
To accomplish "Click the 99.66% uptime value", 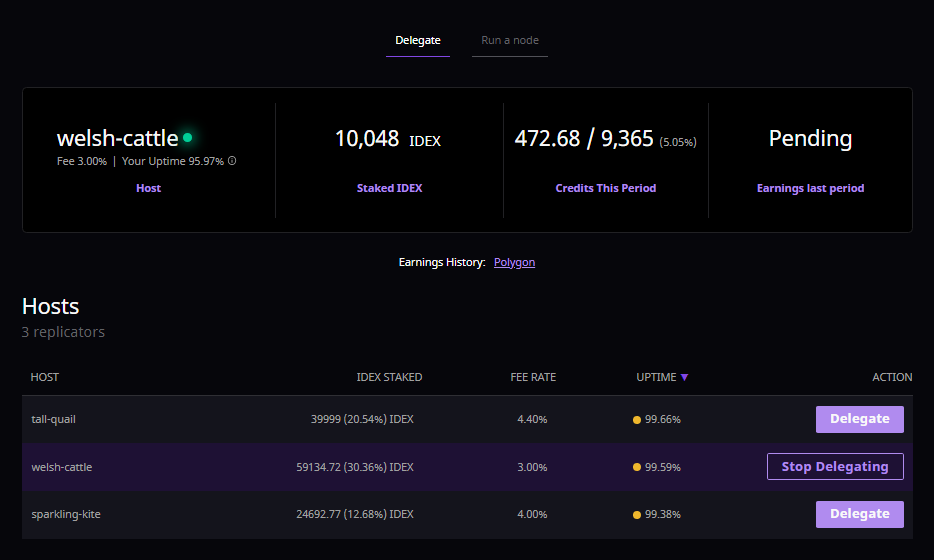I will tap(662, 419).
